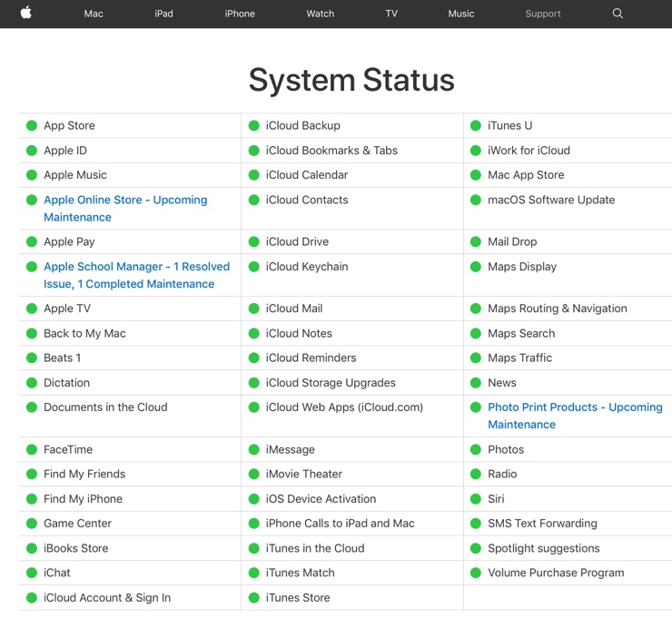672x618 pixels.
Task: Open the Music menu item
Action: coord(461,14)
